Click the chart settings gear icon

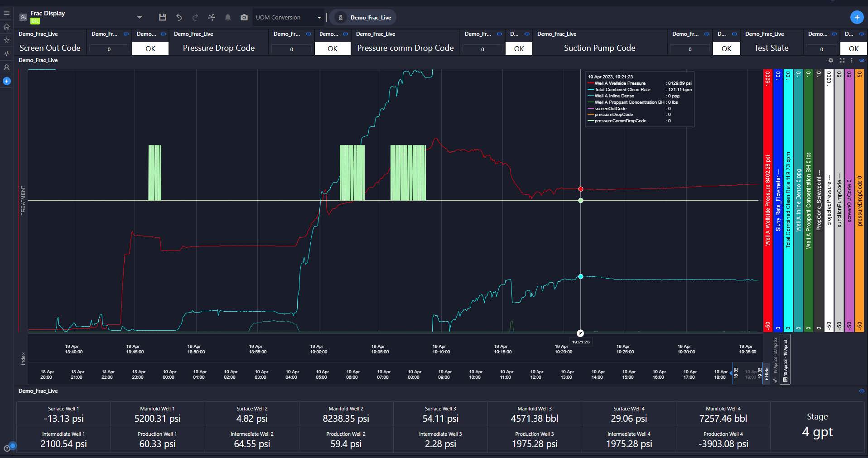point(830,60)
